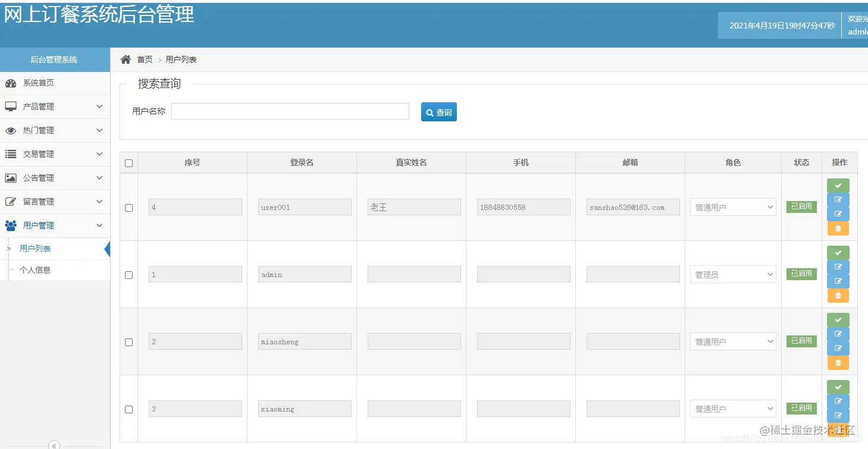Click green check button in admin row
Screen dimensions: 868x449
point(838,253)
